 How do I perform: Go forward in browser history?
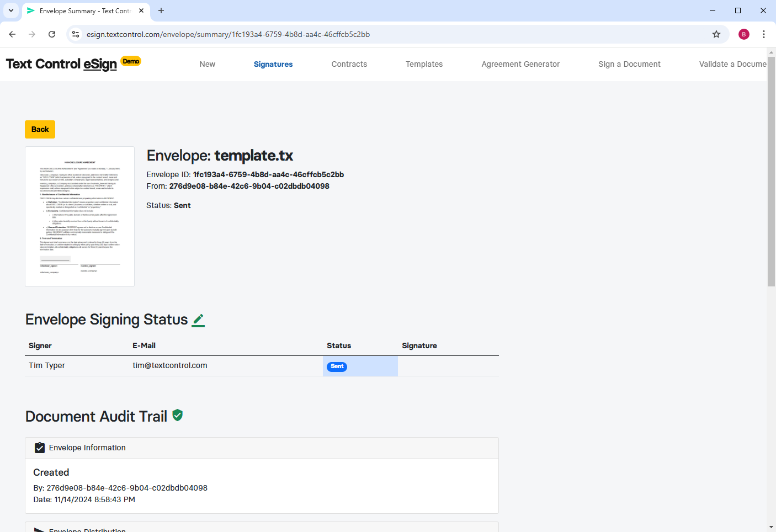pos(32,34)
